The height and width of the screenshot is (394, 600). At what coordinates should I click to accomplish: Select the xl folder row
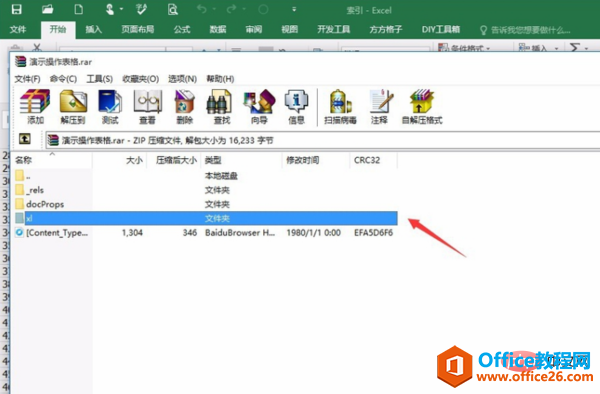pyautogui.click(x=205, y=218)
